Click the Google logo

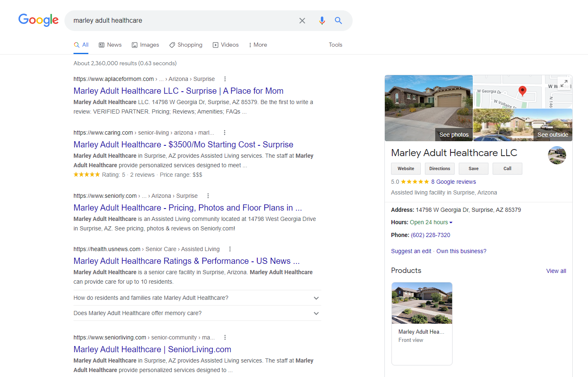point(38,20)
